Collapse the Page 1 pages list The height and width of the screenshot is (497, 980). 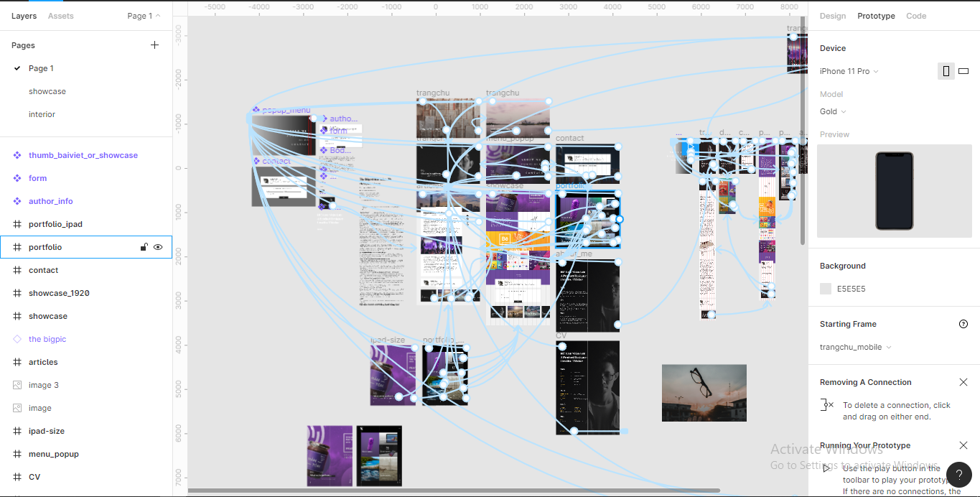[144, 16]
